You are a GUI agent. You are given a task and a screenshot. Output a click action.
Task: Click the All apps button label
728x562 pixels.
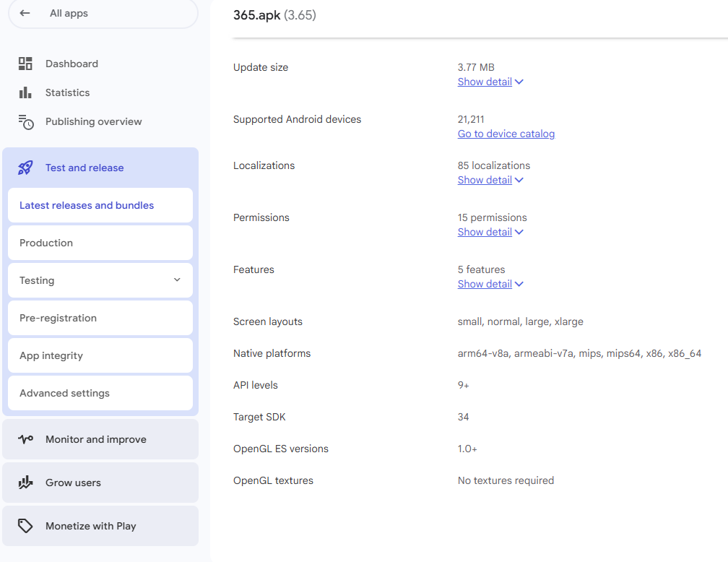tap(69, 13)
